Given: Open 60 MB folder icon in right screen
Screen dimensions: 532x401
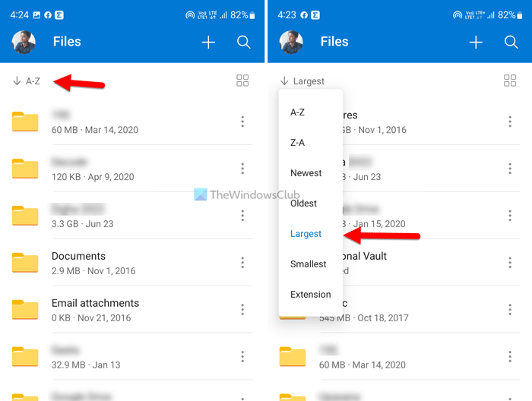Looking at the screenshot, I should 293,357.
